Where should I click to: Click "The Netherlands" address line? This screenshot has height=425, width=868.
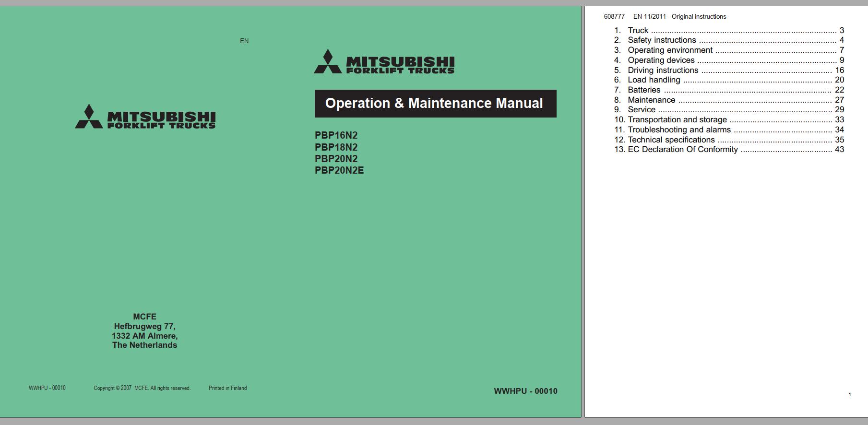tap(144, 345)
